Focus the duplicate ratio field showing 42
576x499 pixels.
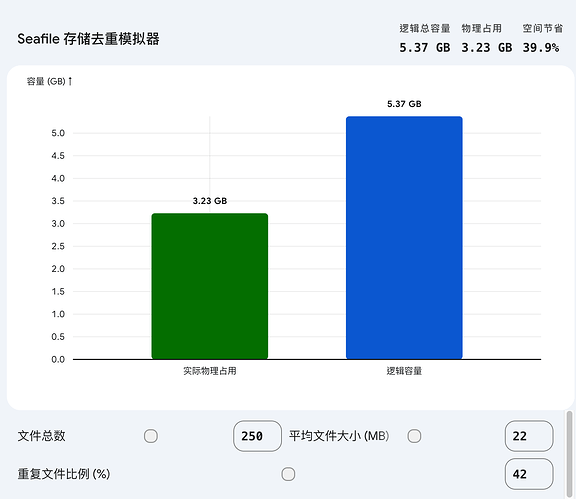coord(529,474)
